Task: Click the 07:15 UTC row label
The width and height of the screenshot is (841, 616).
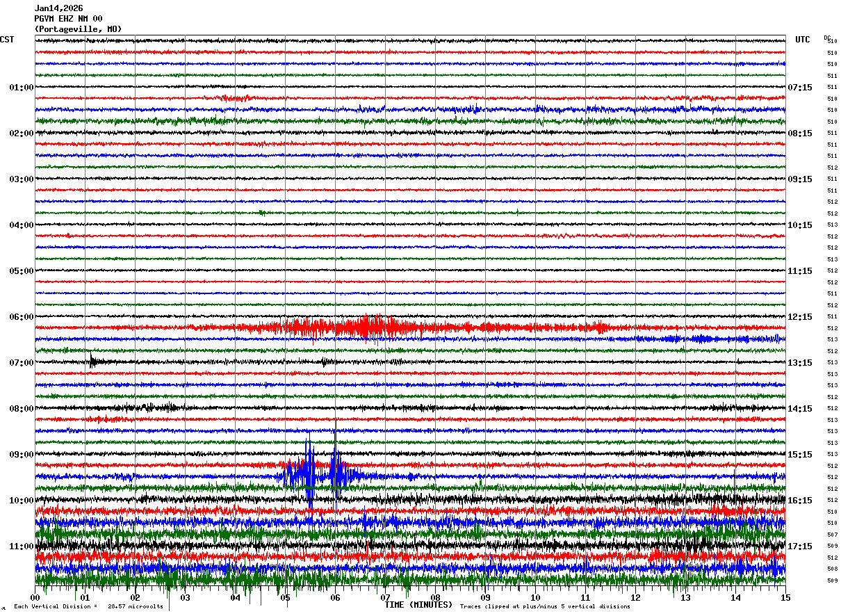Action: point(800,88)
